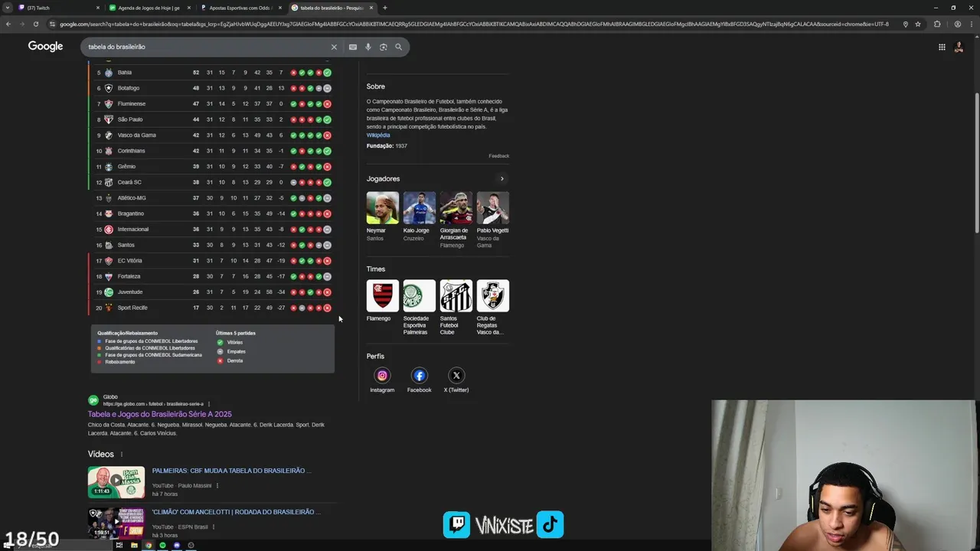The height and width of the screenshot is (551, 980).
Task: Open File Explorer in the taskbar
Action: tap(134, 546)
